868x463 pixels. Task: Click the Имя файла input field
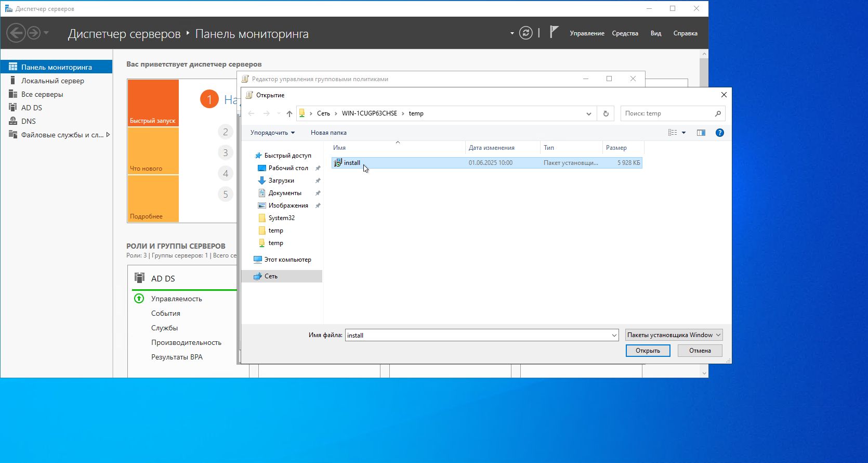[x=477, y=336]
